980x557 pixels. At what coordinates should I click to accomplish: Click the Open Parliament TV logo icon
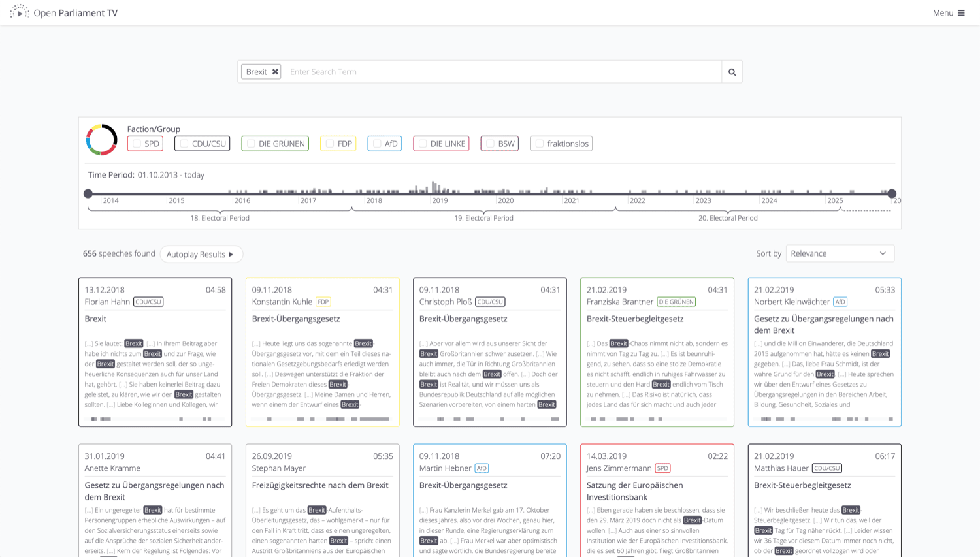[x=20, y=12]
